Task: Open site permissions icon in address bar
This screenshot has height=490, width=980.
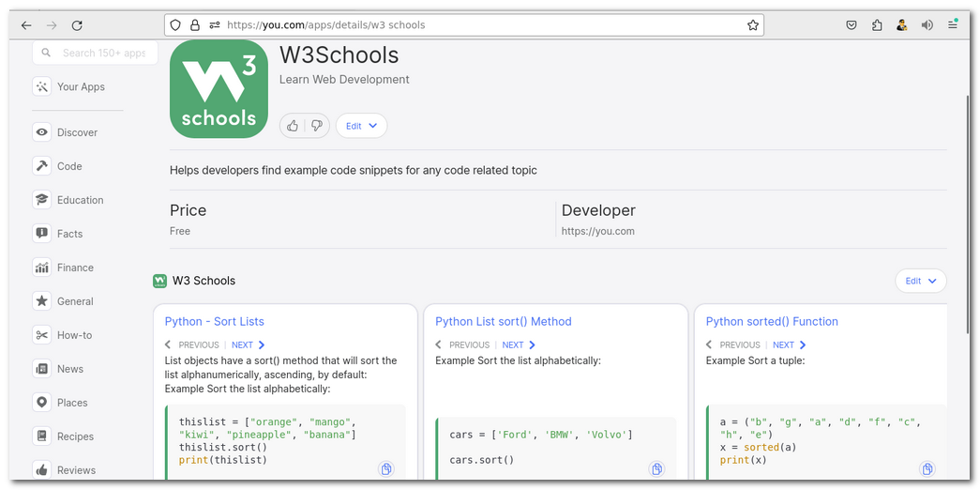Action: click(215, 25)
